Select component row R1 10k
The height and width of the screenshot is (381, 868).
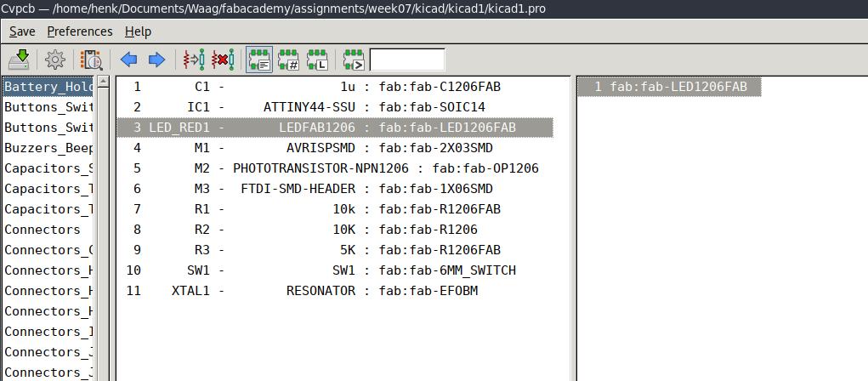(335, 208)
